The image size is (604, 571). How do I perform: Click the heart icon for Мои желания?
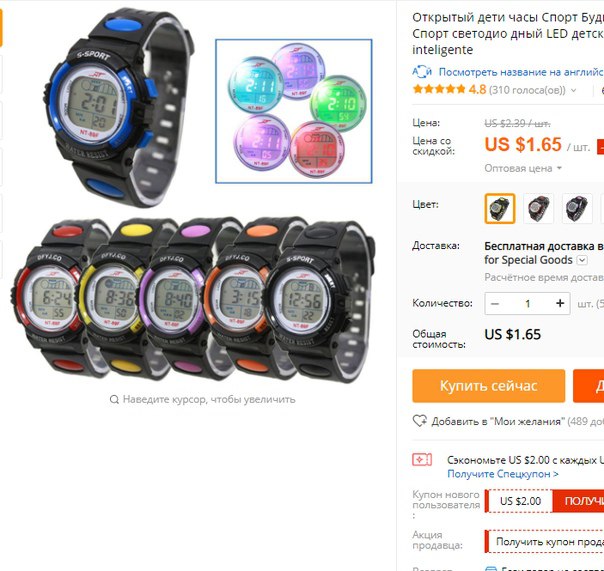point(419,421)
